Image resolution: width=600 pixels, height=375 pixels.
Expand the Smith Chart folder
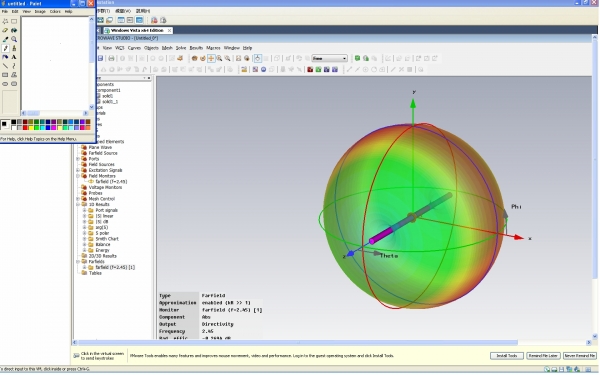(85, 239)
